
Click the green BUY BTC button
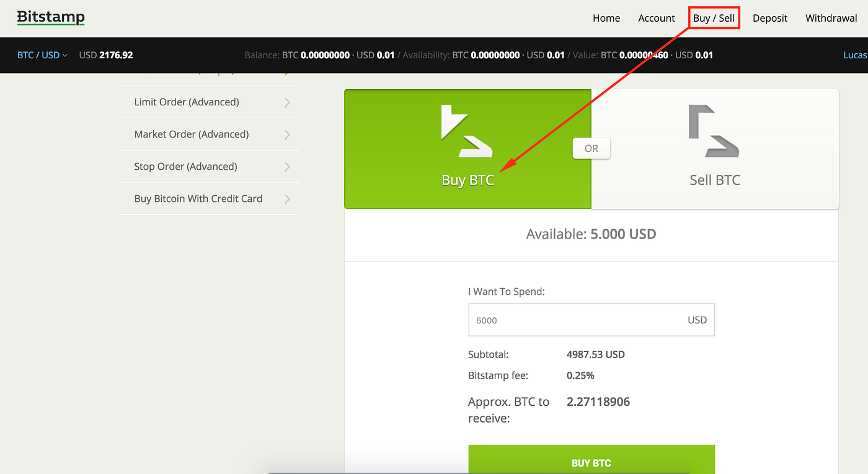click(591, 460)
